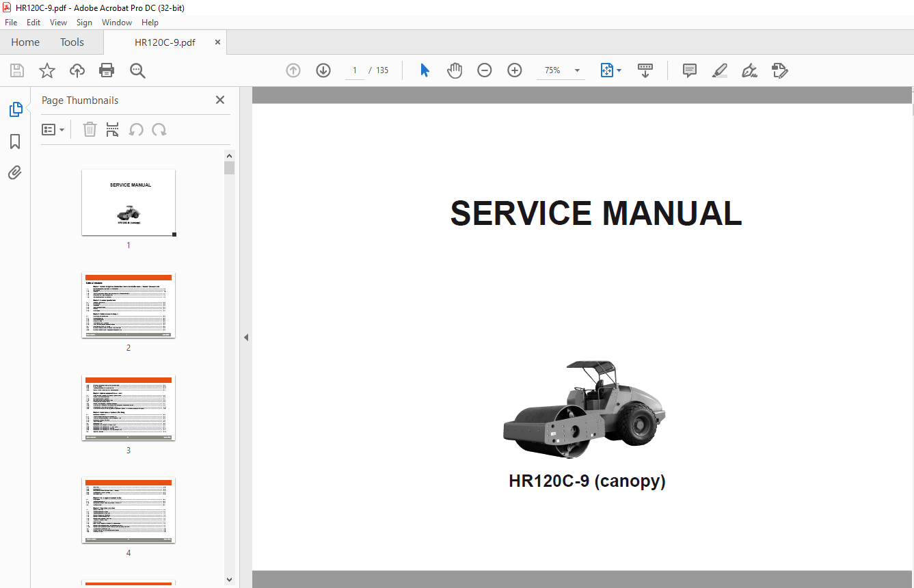Click thumbnail panel scroll down arrow
The width and height of the screenshot is (914, 588).
pyautogui.click(x=229, y=580)
